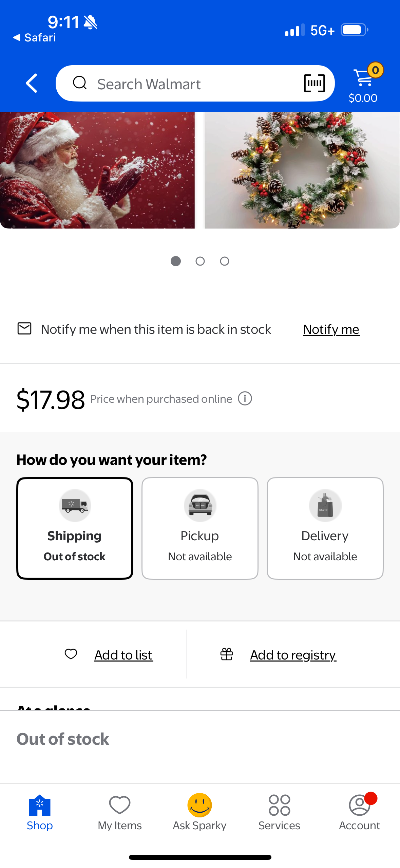The image size is (400, 868).
Task: Switch to the third carousel image dot
Action: 225,261
